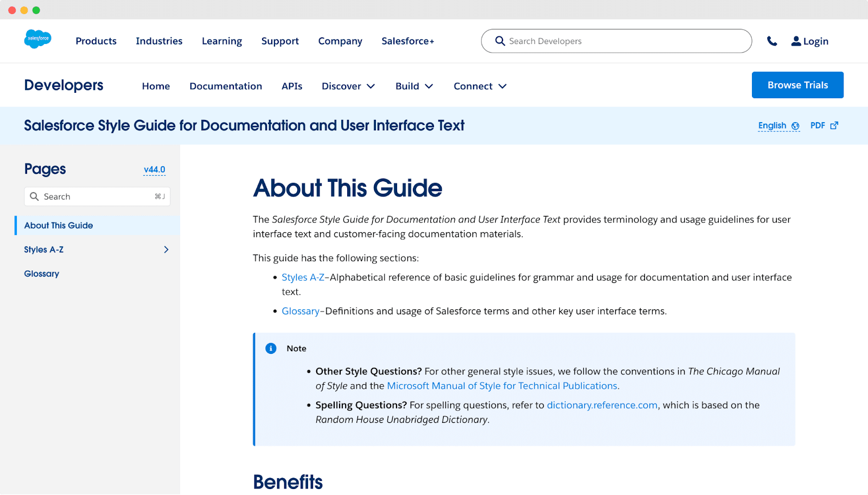The image size is (868, 495).
Task: Expand the Build dropdown
Action: point(413,86)
